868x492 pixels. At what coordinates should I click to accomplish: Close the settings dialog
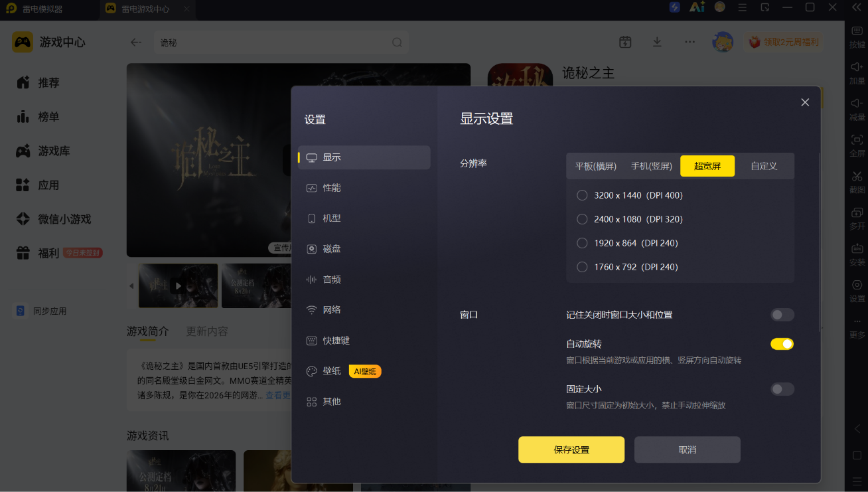coord(805,102)
